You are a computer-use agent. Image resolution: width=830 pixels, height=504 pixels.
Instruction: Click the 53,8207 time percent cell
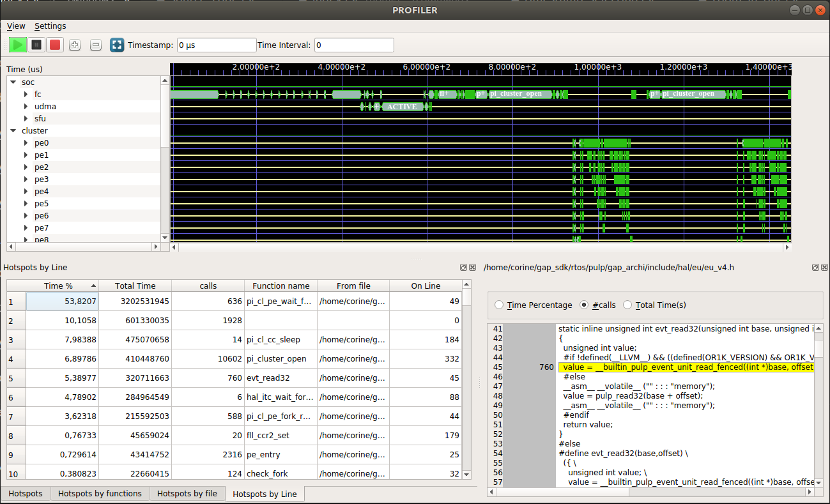pyautogui.click(x=63, y=302)
